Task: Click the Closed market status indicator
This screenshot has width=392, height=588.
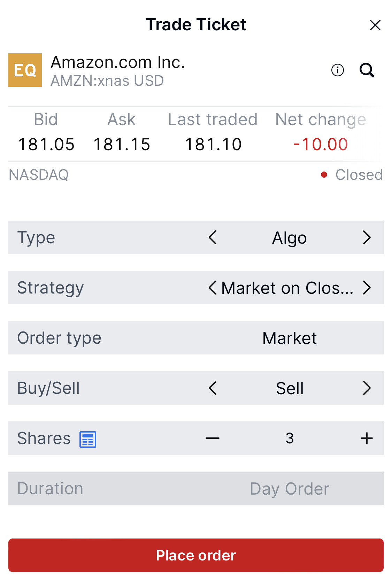Action: tap(352, 175)
